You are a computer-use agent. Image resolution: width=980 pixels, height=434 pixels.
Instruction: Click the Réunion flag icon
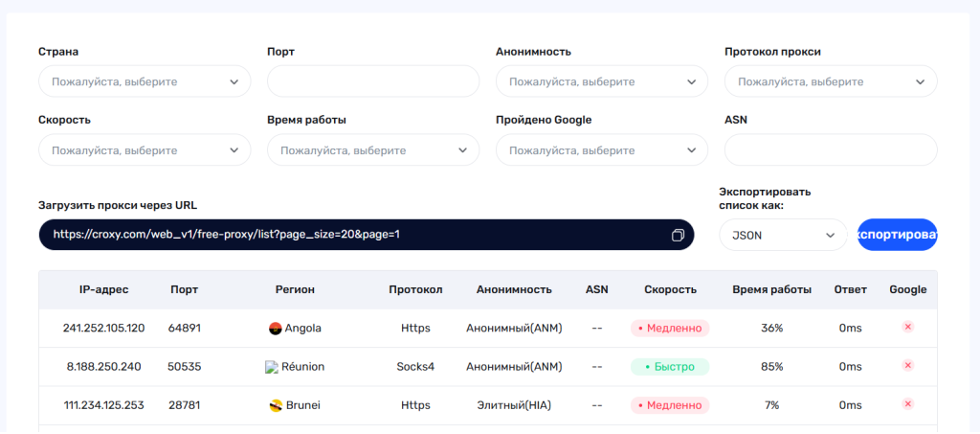[x=272, y=366]
